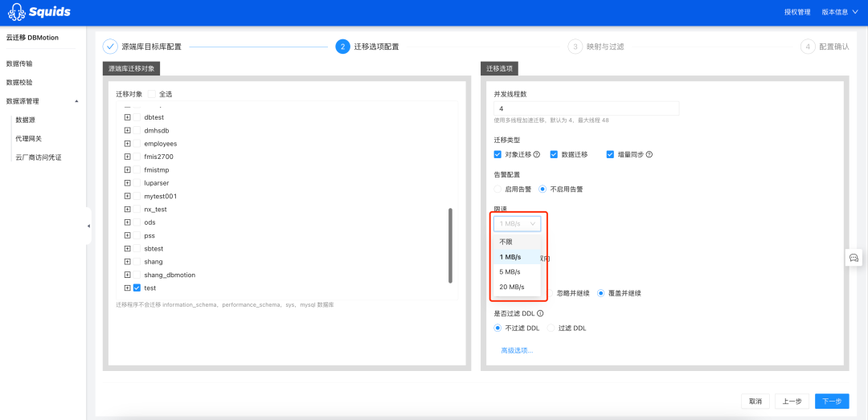This screenshot has height=420, width=868.
Task: Check the pss database checkbox
Action: [x=137, y=235]
